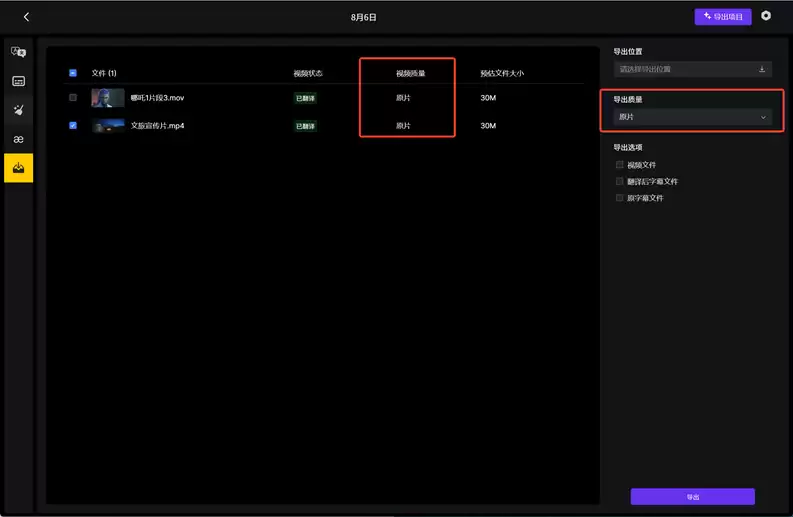Enable the 原字幕文件 export option
This screenshot has width=793, height=517.
(x=619, y=198)
